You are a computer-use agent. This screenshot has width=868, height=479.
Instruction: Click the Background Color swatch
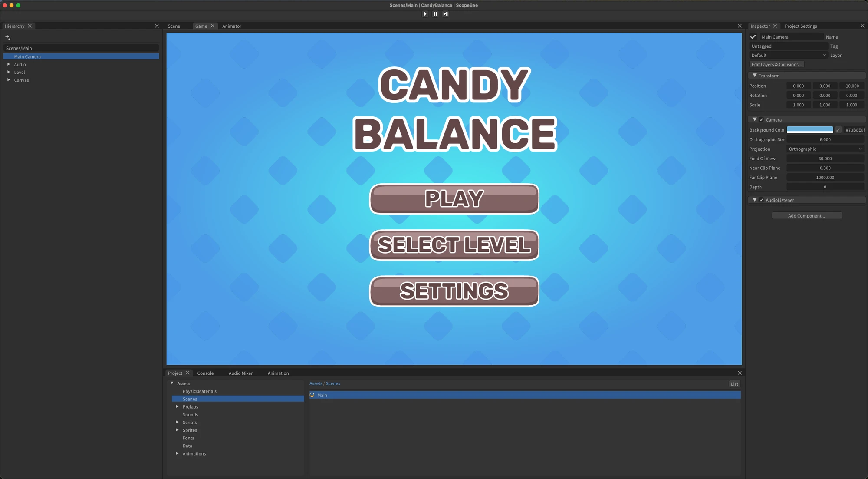(810, 130)
